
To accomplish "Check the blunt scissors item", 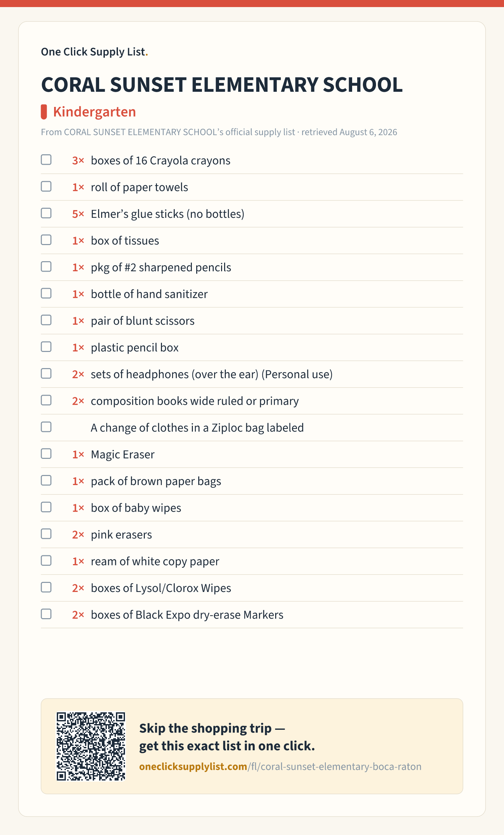I will point(46,320).
